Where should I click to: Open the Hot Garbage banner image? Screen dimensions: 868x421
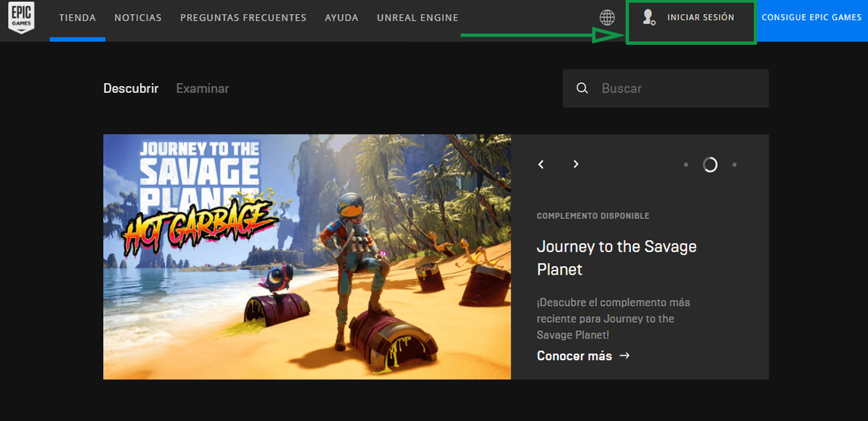tap(307, 257)
